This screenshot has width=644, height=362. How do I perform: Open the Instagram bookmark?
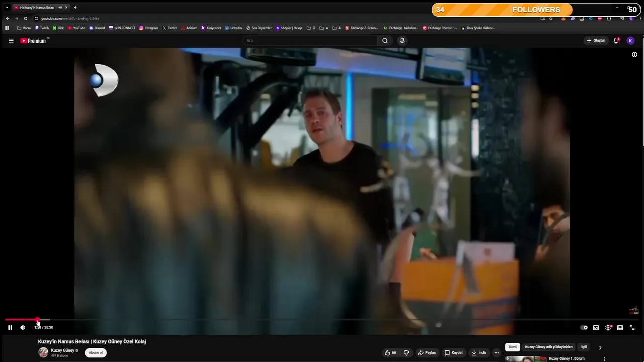tap(148, 28)
